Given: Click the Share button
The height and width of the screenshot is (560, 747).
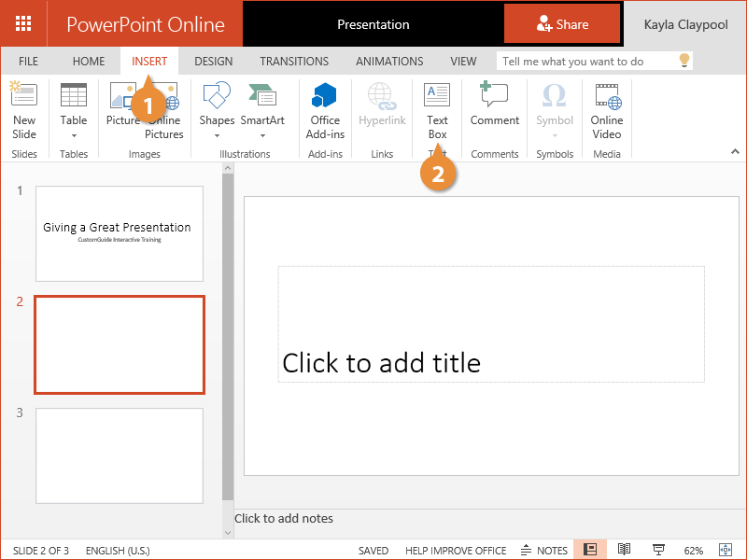Looking at the screenshot, I should coord(562,24).
